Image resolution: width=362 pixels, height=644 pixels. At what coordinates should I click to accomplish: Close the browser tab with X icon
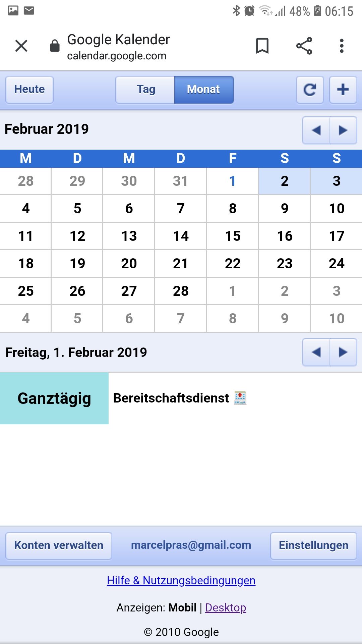coord(21,46)
